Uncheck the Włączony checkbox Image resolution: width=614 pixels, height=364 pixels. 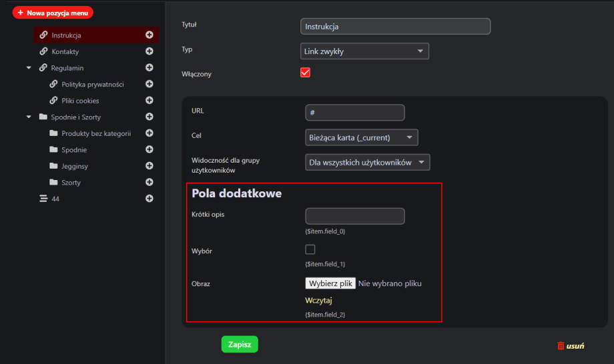pos(306,73)
